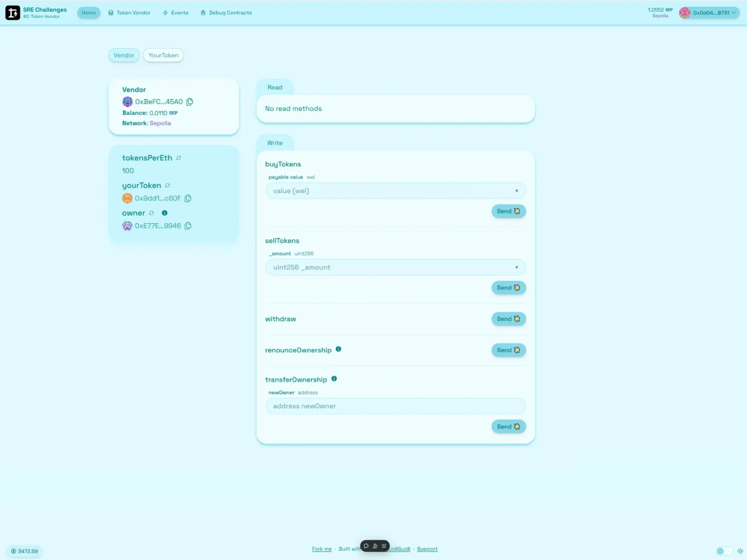Send the renounceOwnership transaction
Viewport: 747px width, 560px height.
pyautogui.click(x=508, y=350)
